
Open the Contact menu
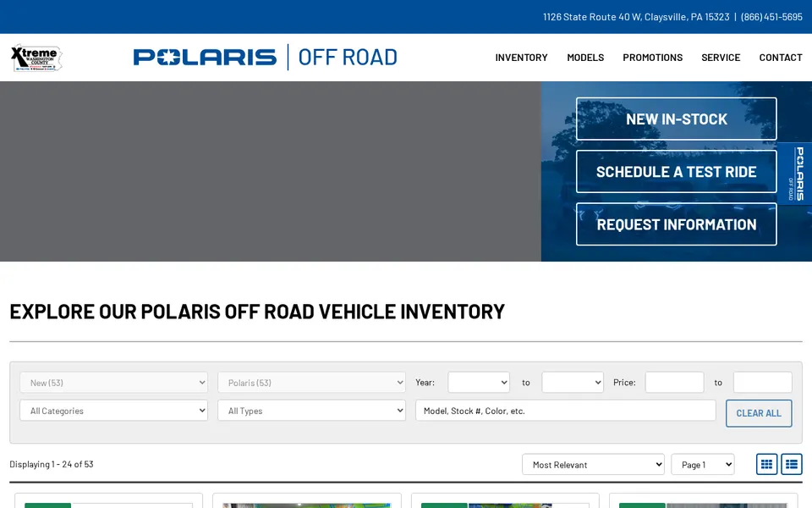781,58
